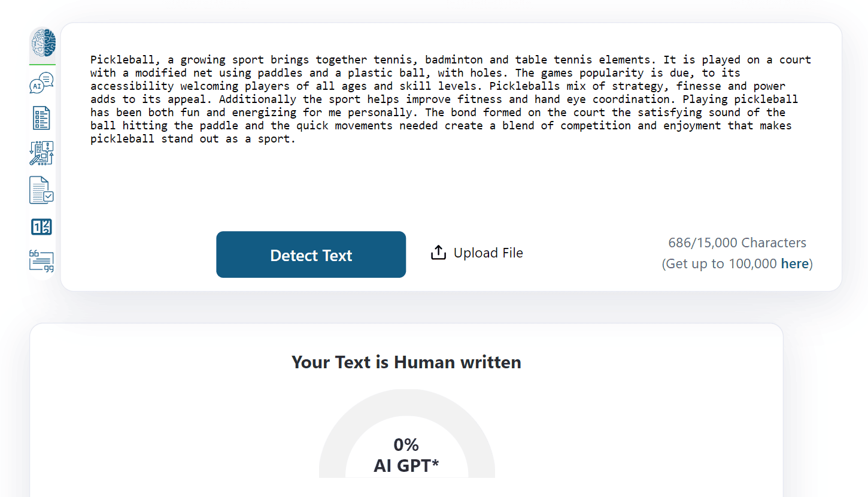Image resolution: width=868 pixels, height=497 pixels.
Task: Click the blank area below the paragraph
Action: pos(449,186)
